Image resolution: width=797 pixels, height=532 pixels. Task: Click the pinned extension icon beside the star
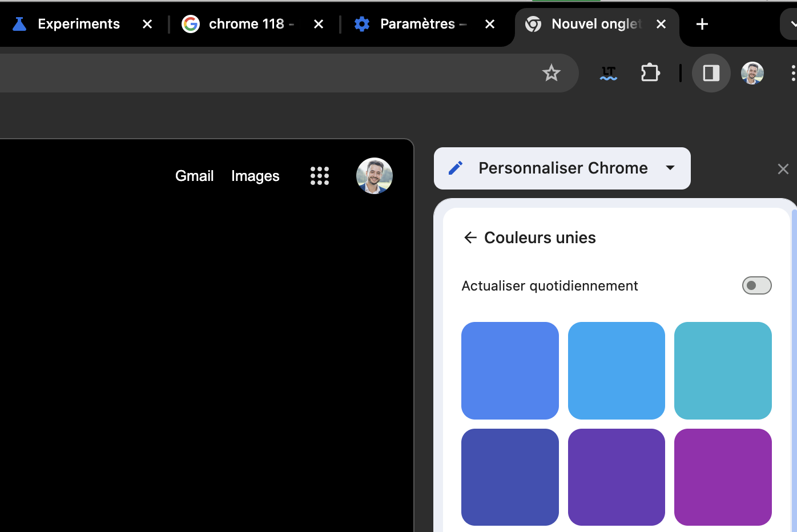(x=607, y=73)
